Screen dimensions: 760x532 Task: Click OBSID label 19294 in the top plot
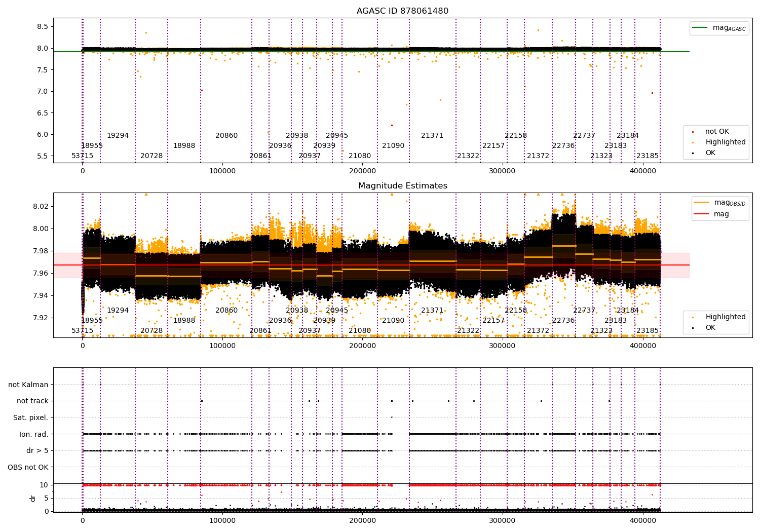pos(118,136)
